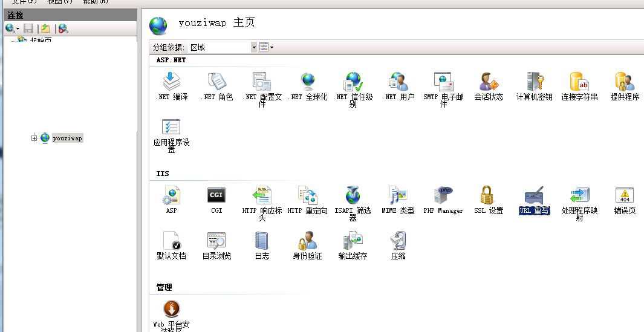Click the youziwap 主页 title

216,22
